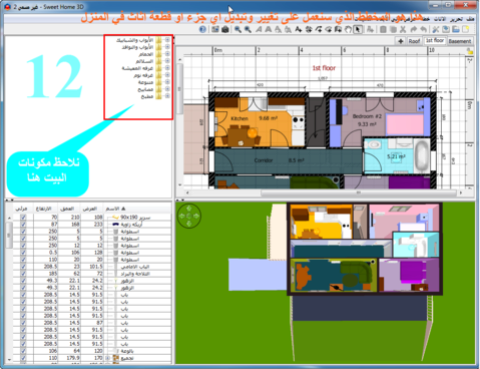Viewport: 480px width, 369px height.
Task: Expand the غرفة نوم category node
Action: click(167, 75)
